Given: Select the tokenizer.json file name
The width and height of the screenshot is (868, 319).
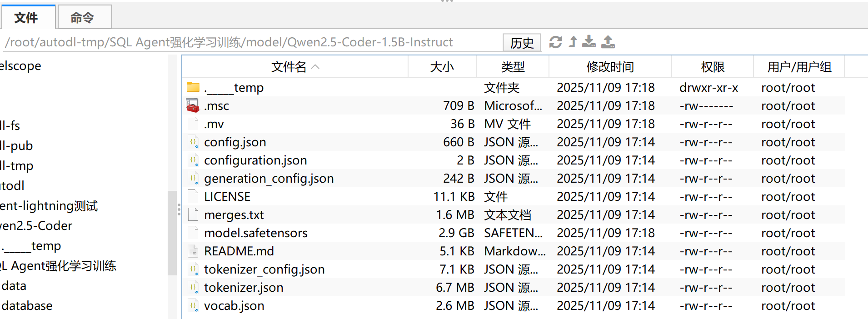Looking at the screenshot, I should 244,287.
